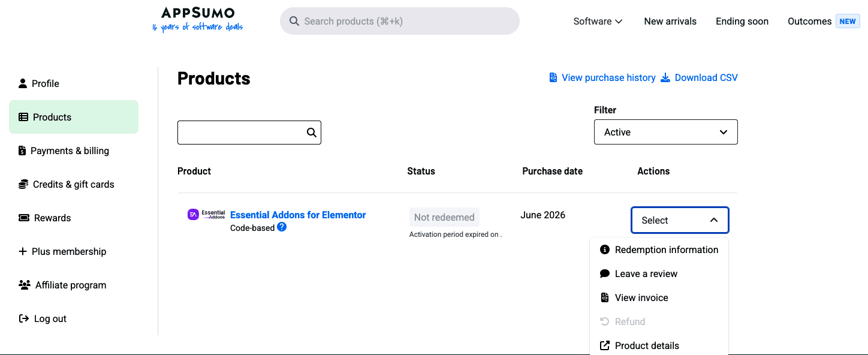Go to New arrivals page
The image size is (868, 355).
[x=670, y=21]
